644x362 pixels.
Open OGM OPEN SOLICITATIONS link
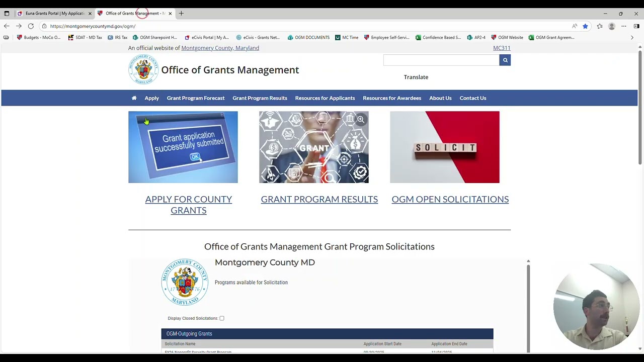tap(450, 199)
